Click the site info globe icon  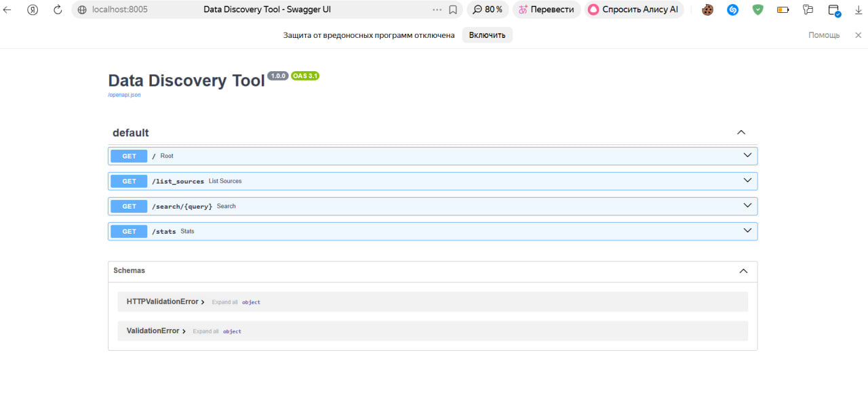click(x=83, y=10)
